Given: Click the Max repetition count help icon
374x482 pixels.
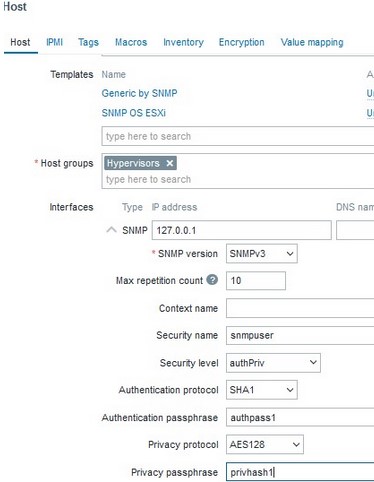Looking at the screenshot, I should point(212,280).
